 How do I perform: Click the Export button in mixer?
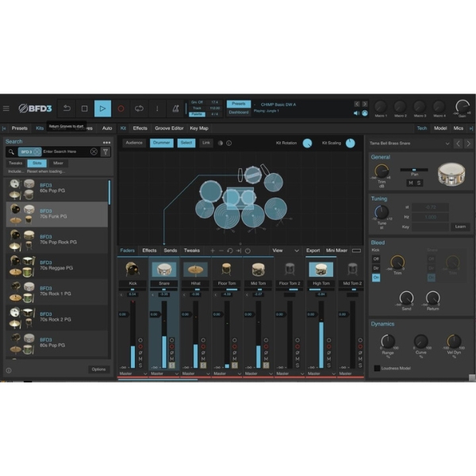click(x=313, y=251)
